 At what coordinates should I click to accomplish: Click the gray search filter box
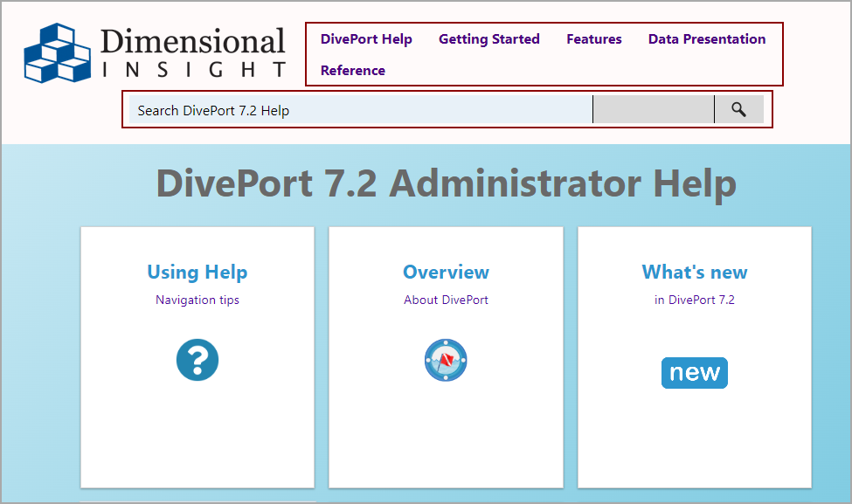click(x=654, y=109)
